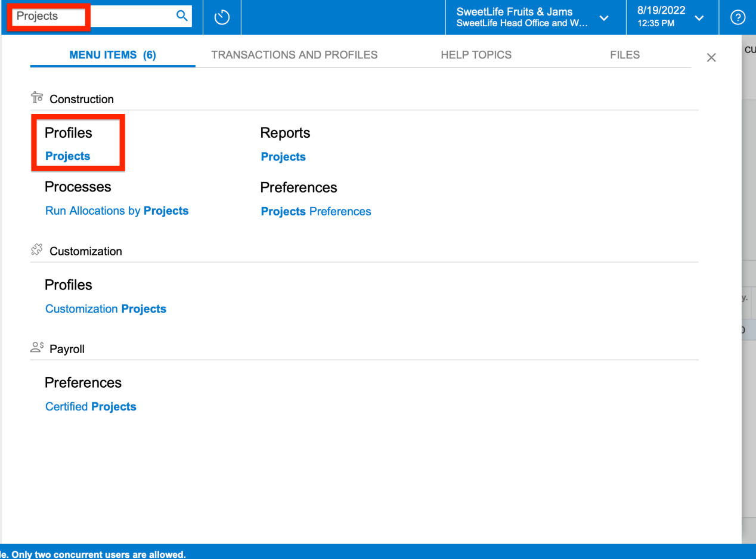The width and height of the screenshot is (756, 559).
Task: Open the Projects report link
Action: [283, 156]
